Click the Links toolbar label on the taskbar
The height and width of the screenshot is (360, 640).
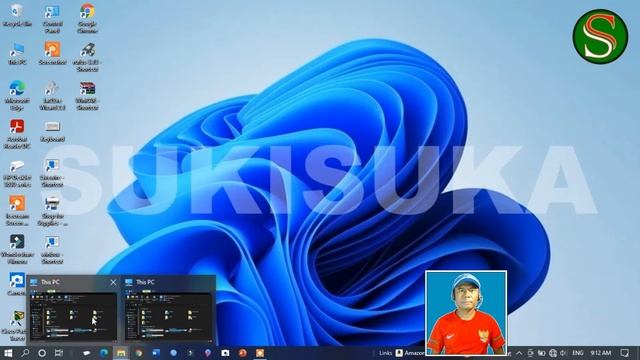coord(385,353)
